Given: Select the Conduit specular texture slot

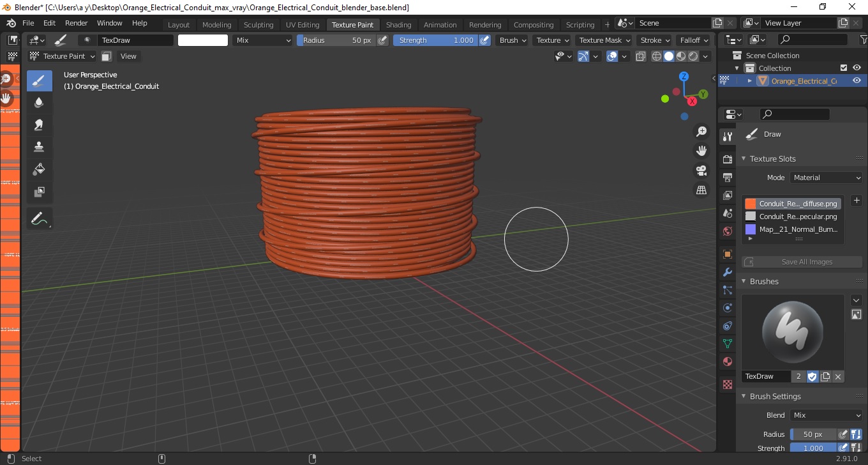Looking at the screenshot, I should coord(798,217).
